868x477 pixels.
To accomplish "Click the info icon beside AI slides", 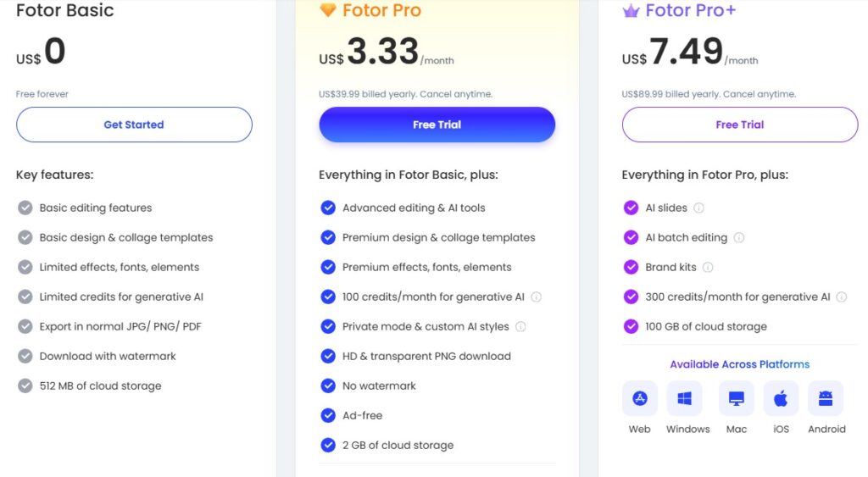I will click(699, 208).
